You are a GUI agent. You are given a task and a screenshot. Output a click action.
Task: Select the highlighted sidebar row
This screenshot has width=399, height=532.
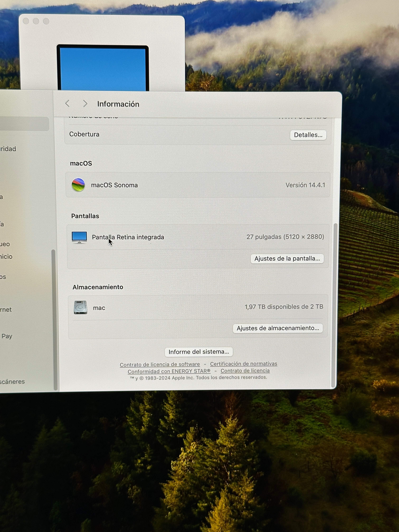point(24,124)
